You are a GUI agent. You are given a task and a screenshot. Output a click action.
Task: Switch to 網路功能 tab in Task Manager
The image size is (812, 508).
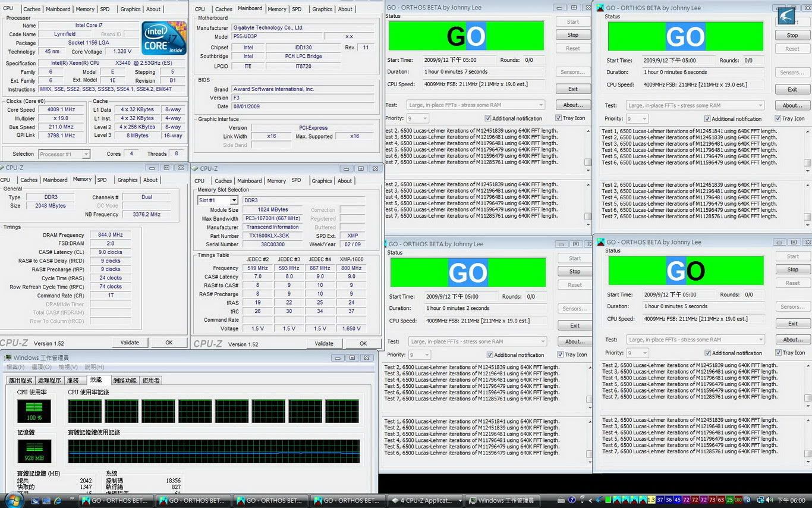[125, 381]
